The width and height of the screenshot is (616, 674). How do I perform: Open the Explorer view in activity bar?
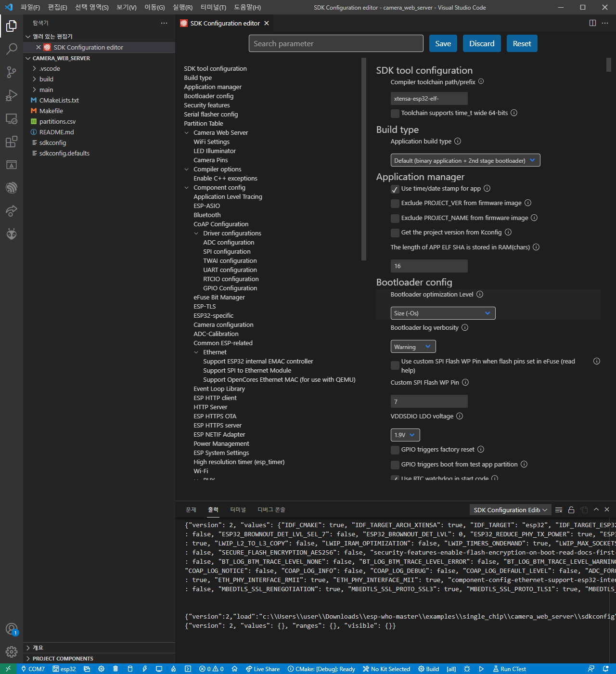pos(12,26)
